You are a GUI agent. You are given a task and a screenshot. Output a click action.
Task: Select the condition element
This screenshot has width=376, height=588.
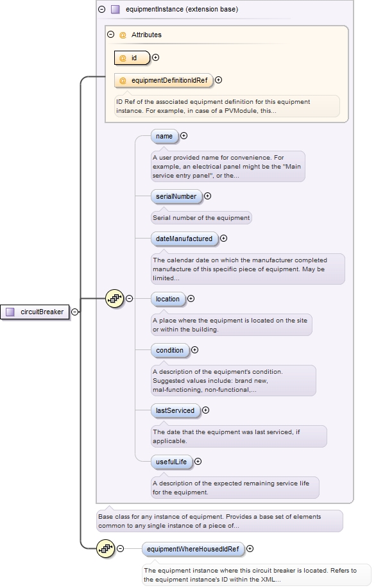[170, 350]
